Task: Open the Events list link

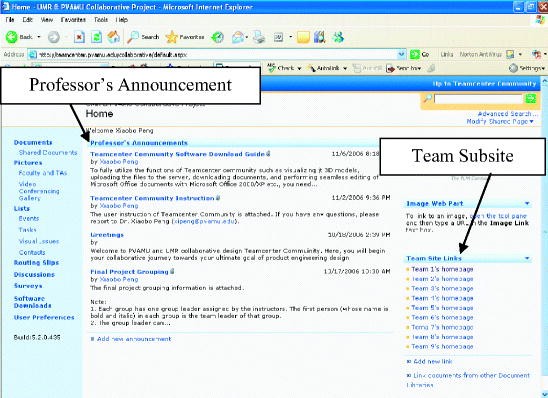Action: pyautogui.click(x=29, y=218)
